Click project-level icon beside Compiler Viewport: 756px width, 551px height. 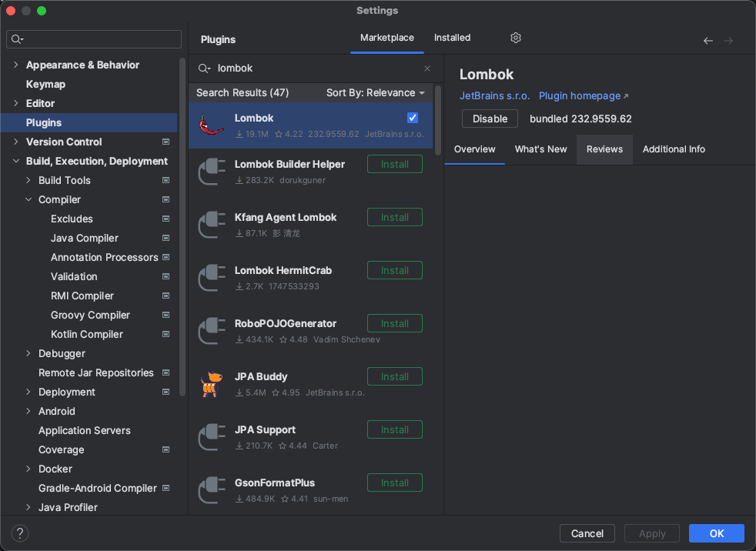(x=166, y=199)
